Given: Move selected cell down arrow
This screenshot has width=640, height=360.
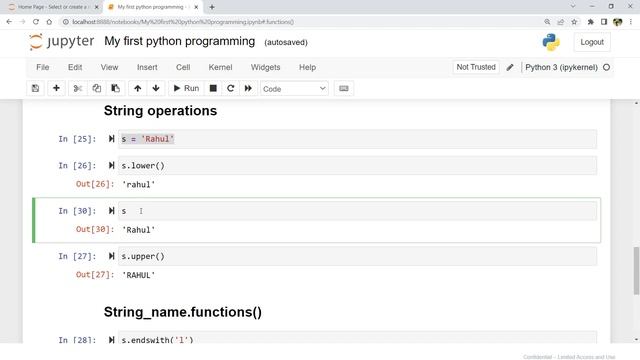Looking at the screenshot, I should tap(156, 88).
